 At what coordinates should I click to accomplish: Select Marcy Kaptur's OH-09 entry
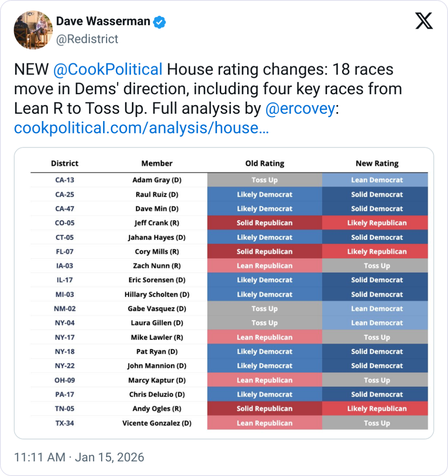[x=156, y=380]
